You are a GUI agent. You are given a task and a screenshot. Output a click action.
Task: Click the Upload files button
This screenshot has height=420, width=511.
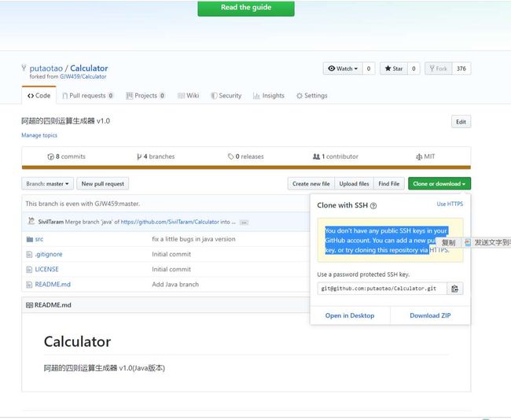(354, 183)
